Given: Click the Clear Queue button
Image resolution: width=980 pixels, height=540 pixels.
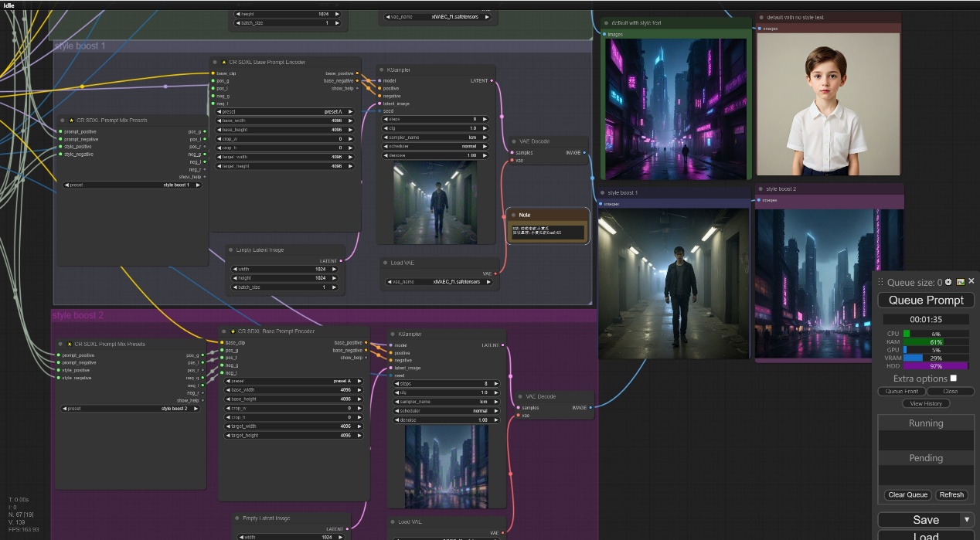Looking at the screenshot, I should pyautogui.click(x=907, y=494).
